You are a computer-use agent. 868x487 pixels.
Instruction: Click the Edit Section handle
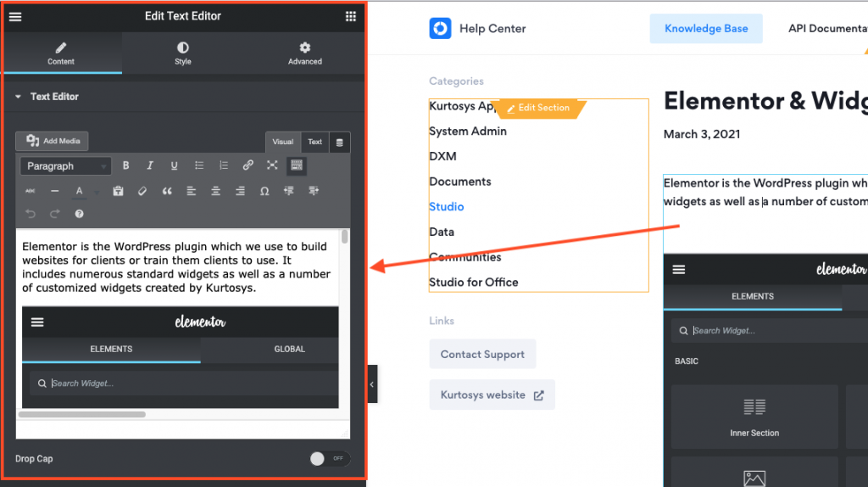pyautogui.click(x=538, y=108)
